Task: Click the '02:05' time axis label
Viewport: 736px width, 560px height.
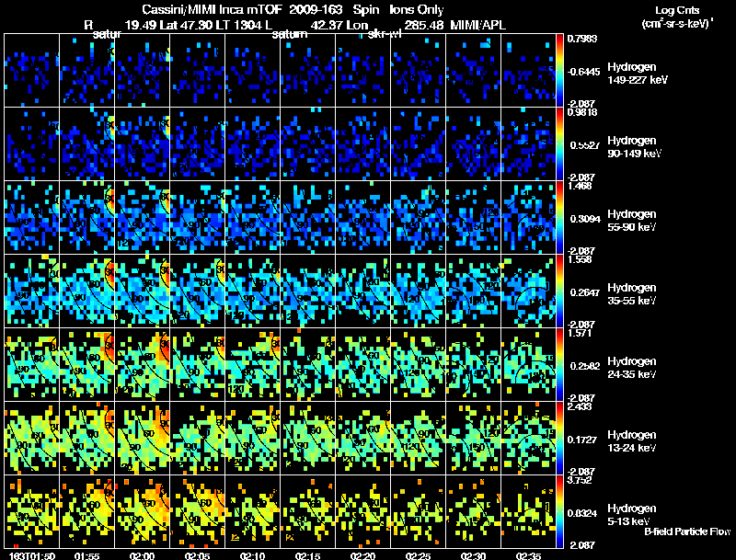Action: (x=197, y=555)
